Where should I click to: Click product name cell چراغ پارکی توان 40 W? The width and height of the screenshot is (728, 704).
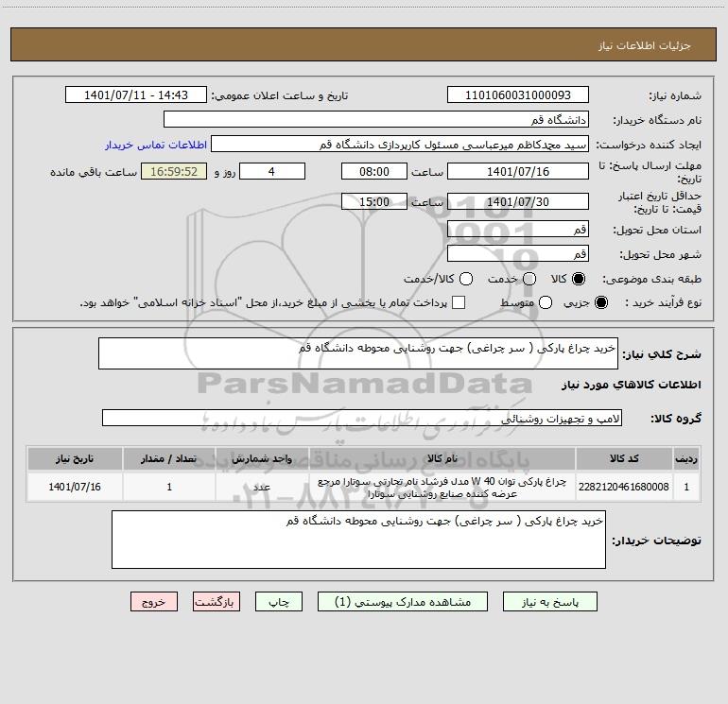tap(442, 487)
